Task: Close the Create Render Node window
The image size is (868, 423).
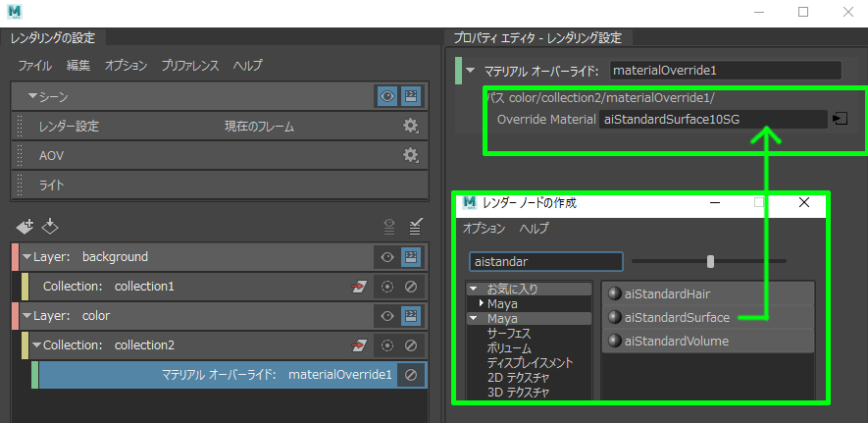Action: (804, 202)
